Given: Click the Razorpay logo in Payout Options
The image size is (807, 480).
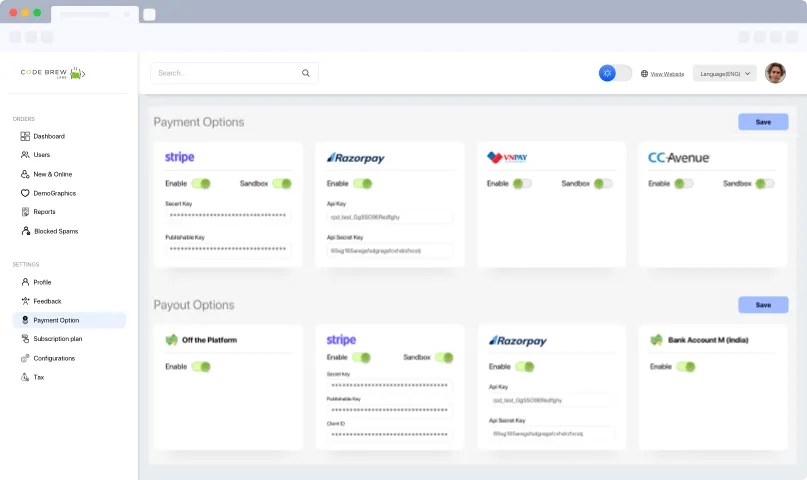Looking at the screenshot, I should click(x=518, y=341).
